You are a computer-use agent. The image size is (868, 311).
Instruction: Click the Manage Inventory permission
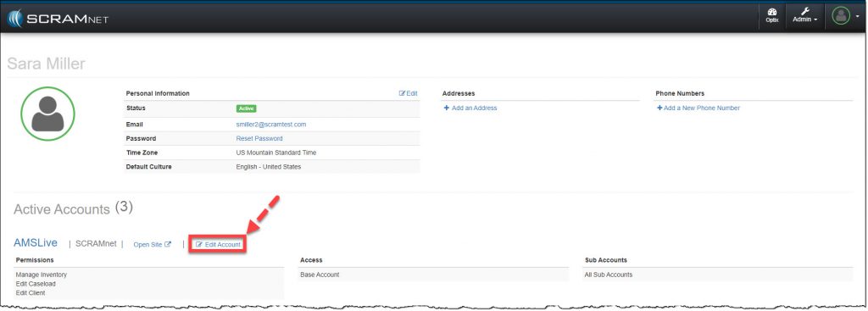(42, 275)
